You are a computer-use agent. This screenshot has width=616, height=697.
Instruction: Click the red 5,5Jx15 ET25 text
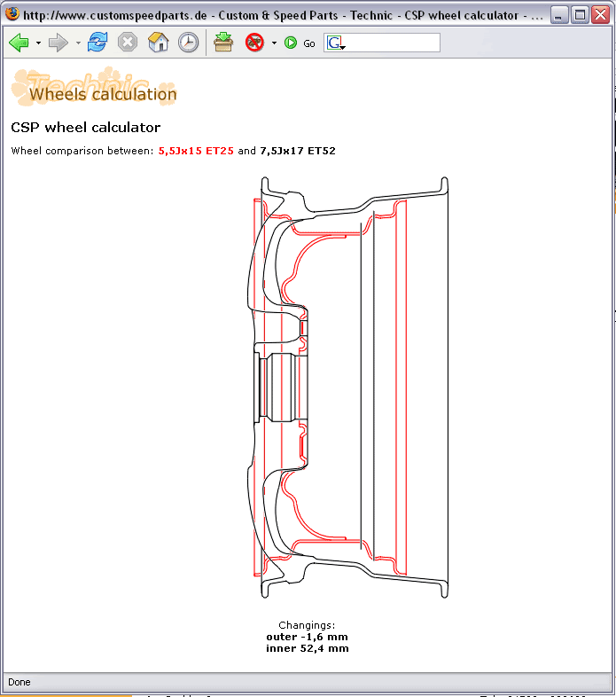196,151
